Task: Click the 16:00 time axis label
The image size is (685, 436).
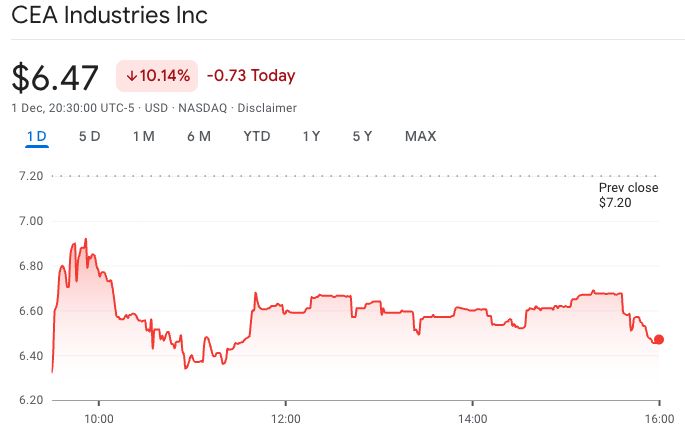Action: point(658,417)
